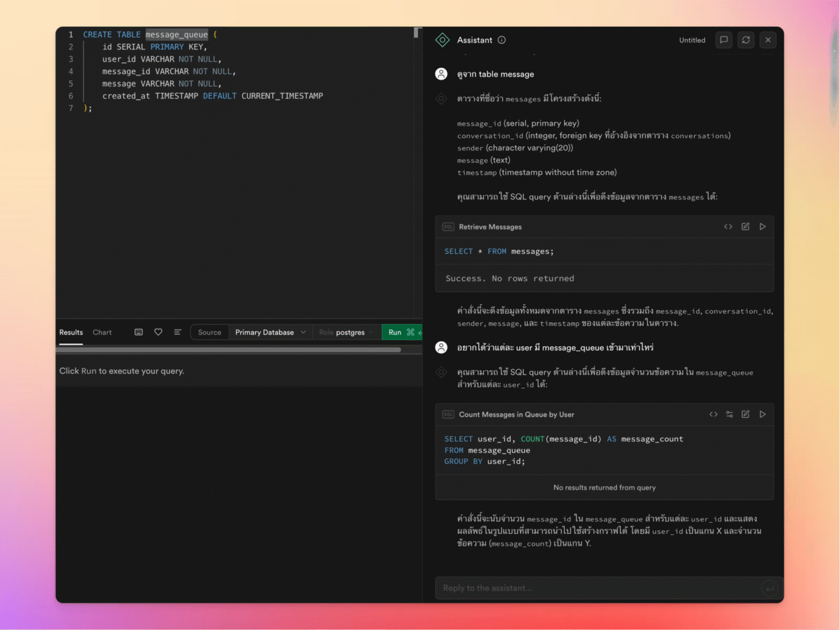840x630 pixels.
Task: Switch to the Chart tab
Action: tap(102, 332)
